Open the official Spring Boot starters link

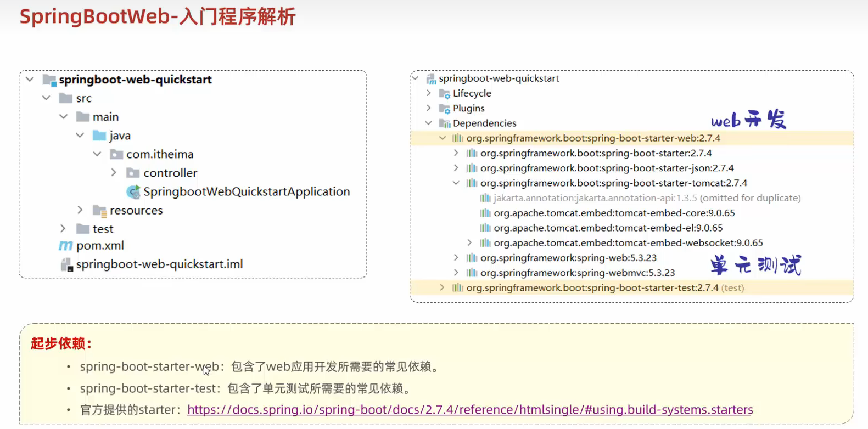click(x=469, y=410)
